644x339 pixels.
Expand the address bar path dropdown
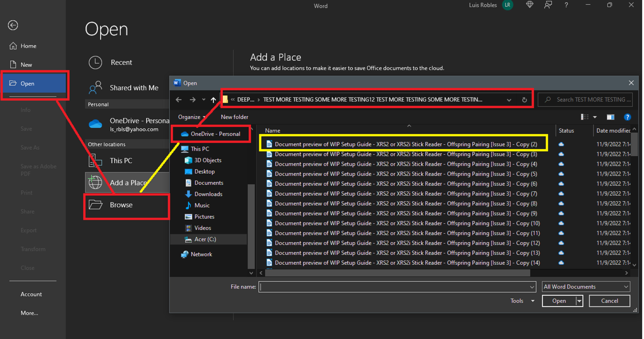509,100
